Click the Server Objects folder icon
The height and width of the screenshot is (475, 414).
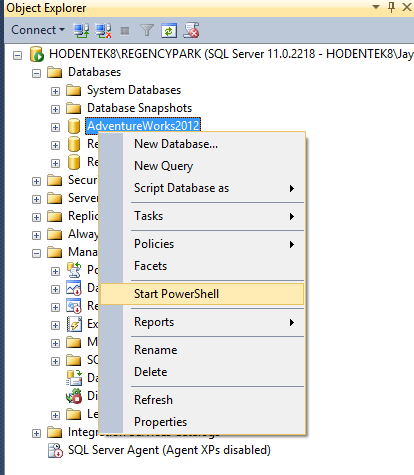54,198
